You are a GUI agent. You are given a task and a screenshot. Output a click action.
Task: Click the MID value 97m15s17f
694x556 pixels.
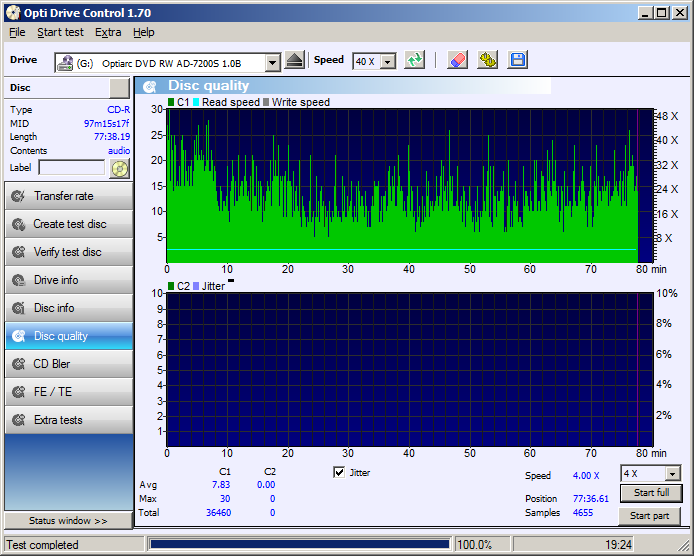coord(107,124)
